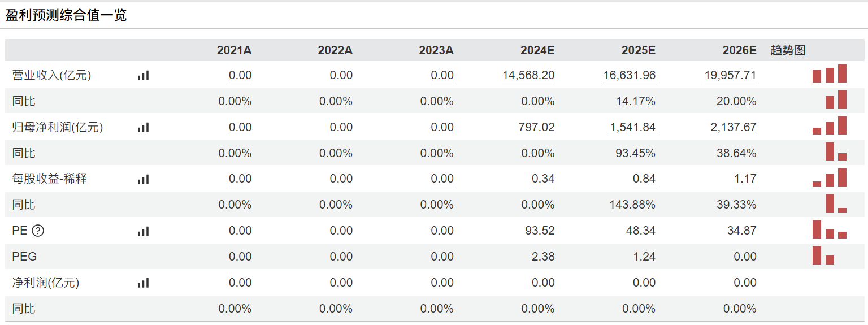This screenshot has width=868, height=325.
Task: Open the 营业收入 trend mini chart
Action: (x=830, y=74)
